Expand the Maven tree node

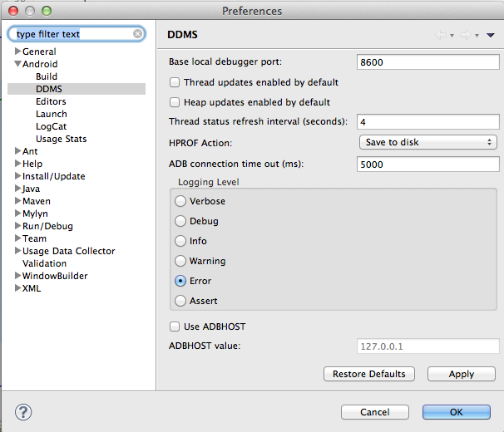pos(18,201)
